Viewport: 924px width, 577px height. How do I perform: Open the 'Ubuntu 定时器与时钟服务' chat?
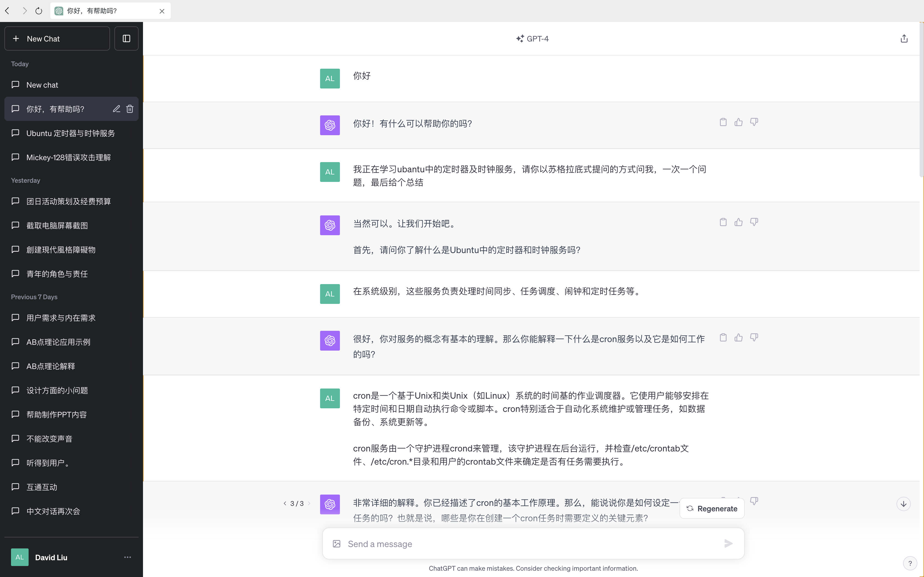(71, 133)
